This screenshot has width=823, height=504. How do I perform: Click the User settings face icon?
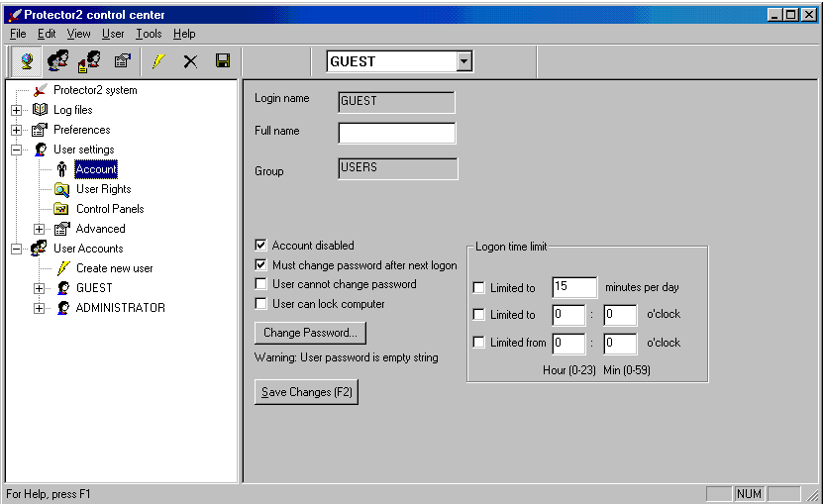coord(40,150)
